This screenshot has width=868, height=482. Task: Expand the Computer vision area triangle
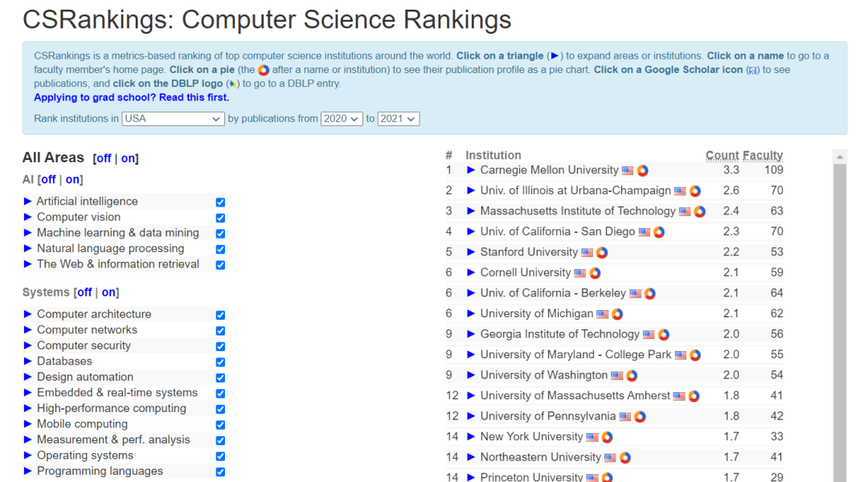[28, 217]
